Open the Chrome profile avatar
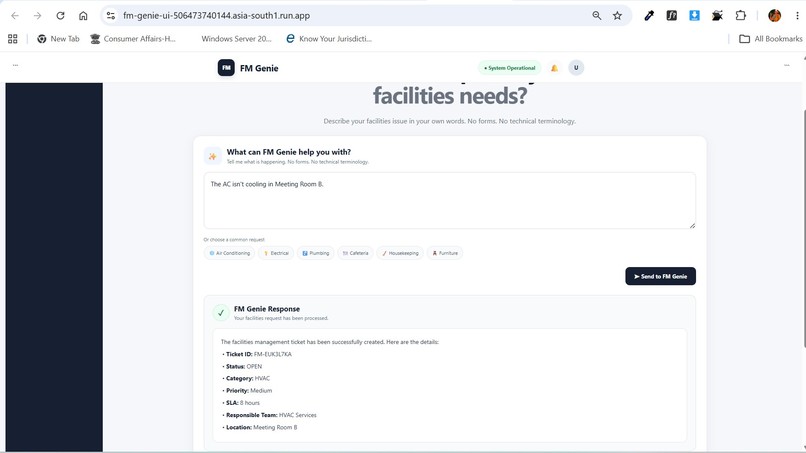Viewport: 806px width, 453px height. point(775,15)
